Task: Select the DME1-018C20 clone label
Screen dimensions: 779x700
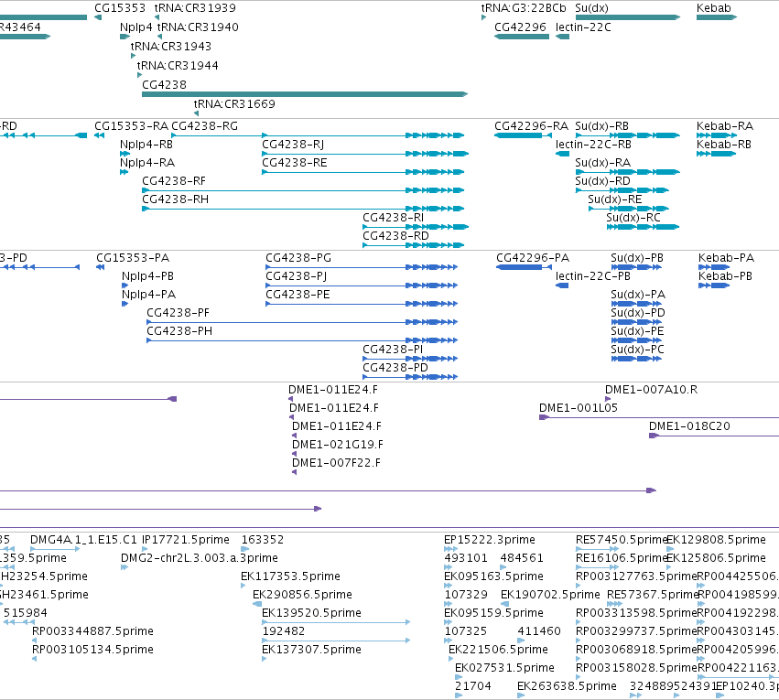Action: pos(689,426)
